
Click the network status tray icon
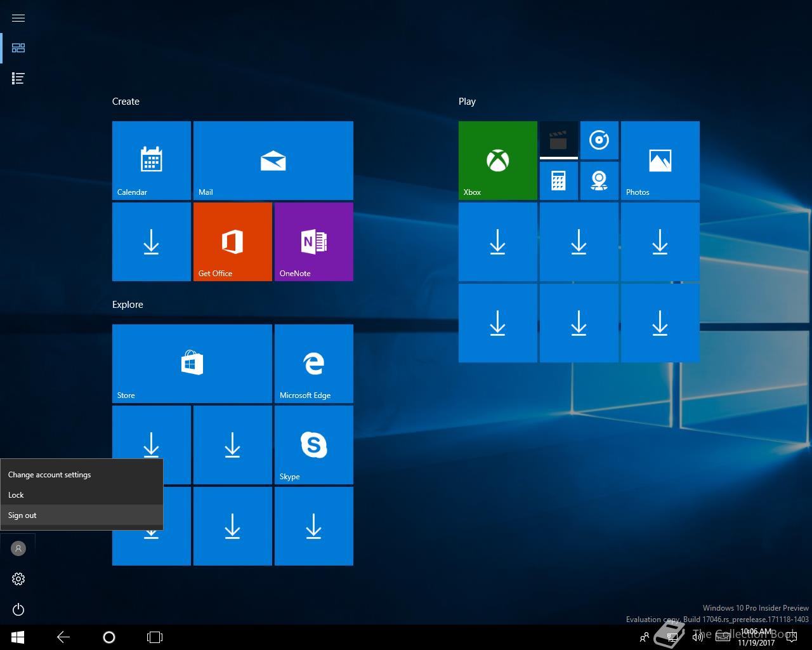click(672, 637)
